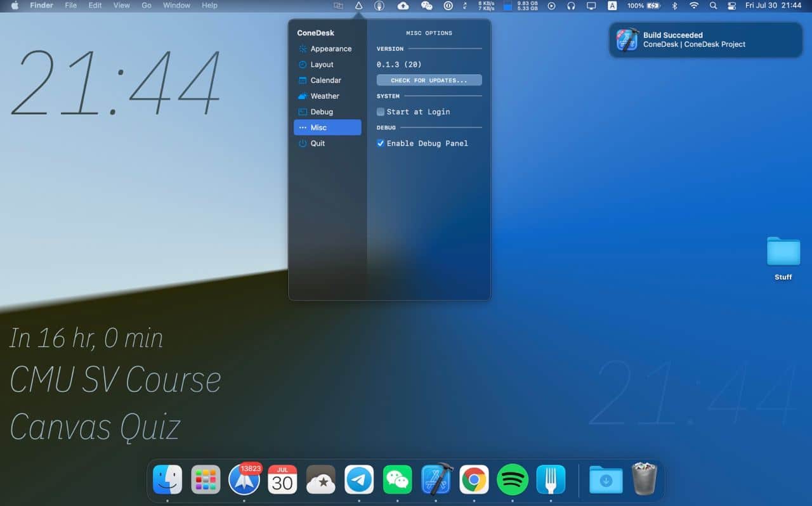Open the File menu

pyautogui.click(x=71, y=6)
